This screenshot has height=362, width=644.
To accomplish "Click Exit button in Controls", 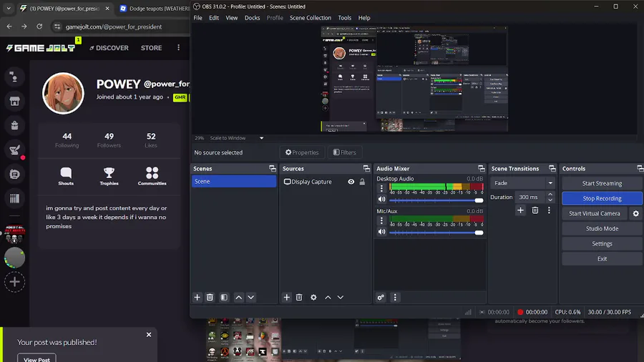I will (602, 259).
